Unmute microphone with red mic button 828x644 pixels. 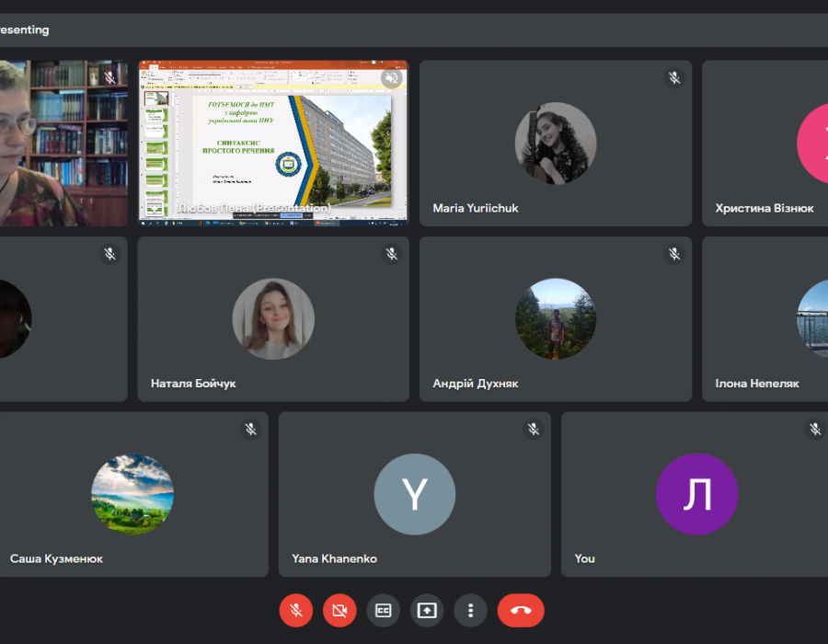click(x=296, y=610)
